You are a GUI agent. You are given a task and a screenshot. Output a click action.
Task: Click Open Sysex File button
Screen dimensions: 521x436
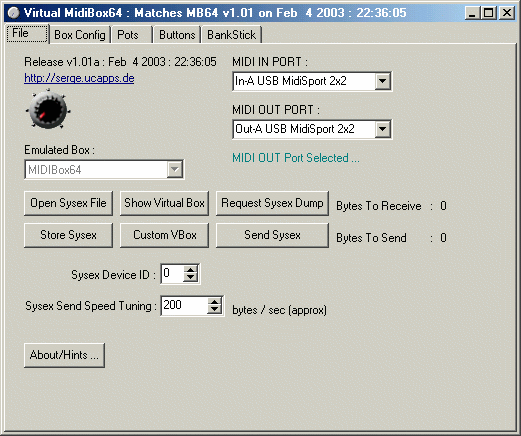[x=68, y=203]
